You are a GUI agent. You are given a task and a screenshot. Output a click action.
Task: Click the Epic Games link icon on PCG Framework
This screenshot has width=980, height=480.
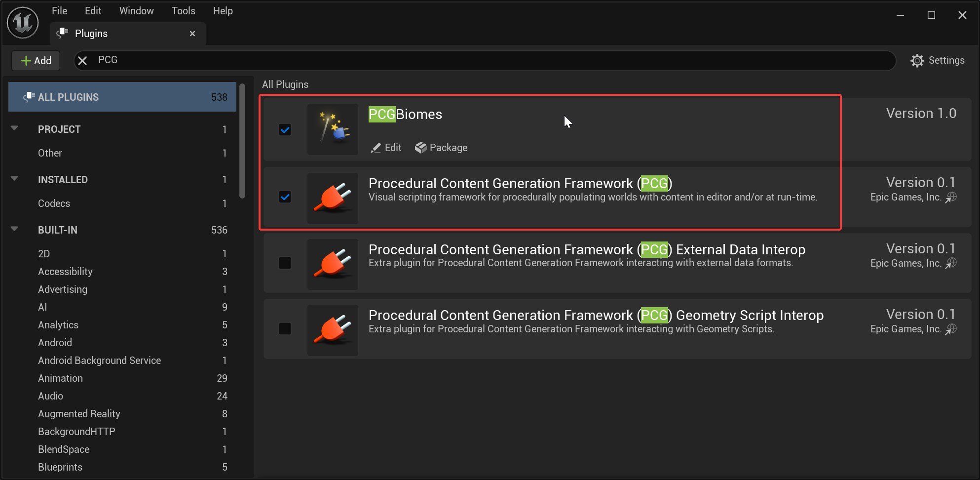951,197
